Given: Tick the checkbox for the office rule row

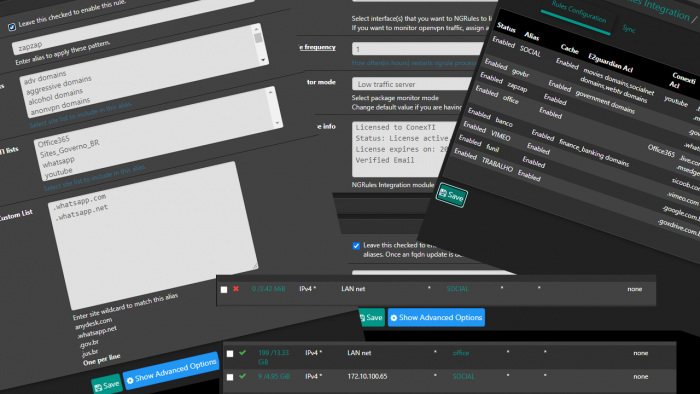Looking at the screenshot, I should pyautogui.click(x=230, y=353).
